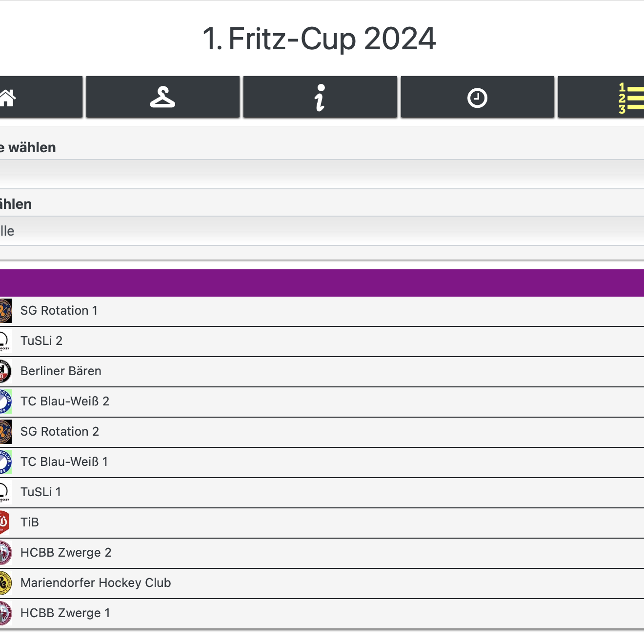Open TC Blau-Weiß 1 team entry
Viewport: 644px width, 644px height.
tap(64, 462)
